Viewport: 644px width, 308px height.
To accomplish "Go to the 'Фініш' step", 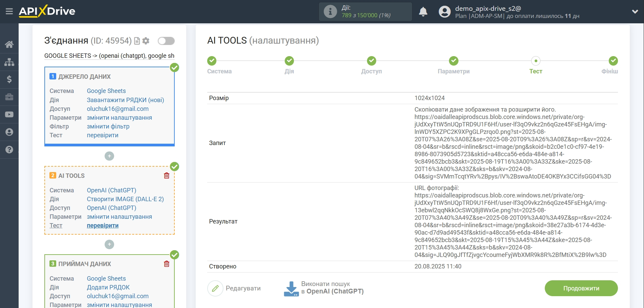I will point(613,61).
